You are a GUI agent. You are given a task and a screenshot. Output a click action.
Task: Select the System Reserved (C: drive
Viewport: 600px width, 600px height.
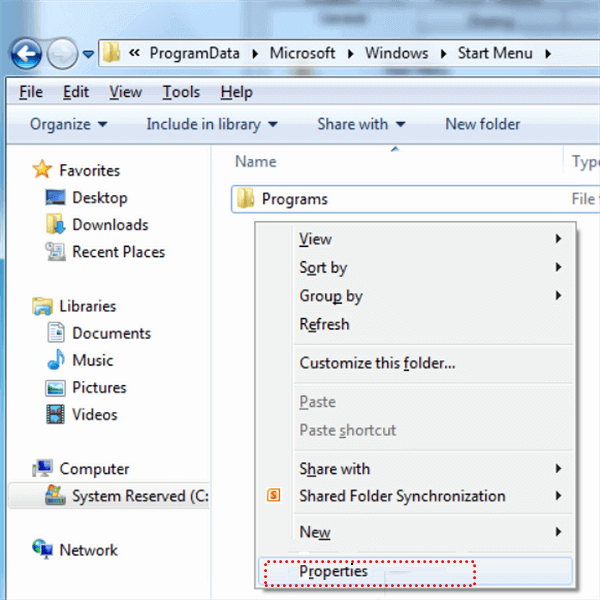140,496
